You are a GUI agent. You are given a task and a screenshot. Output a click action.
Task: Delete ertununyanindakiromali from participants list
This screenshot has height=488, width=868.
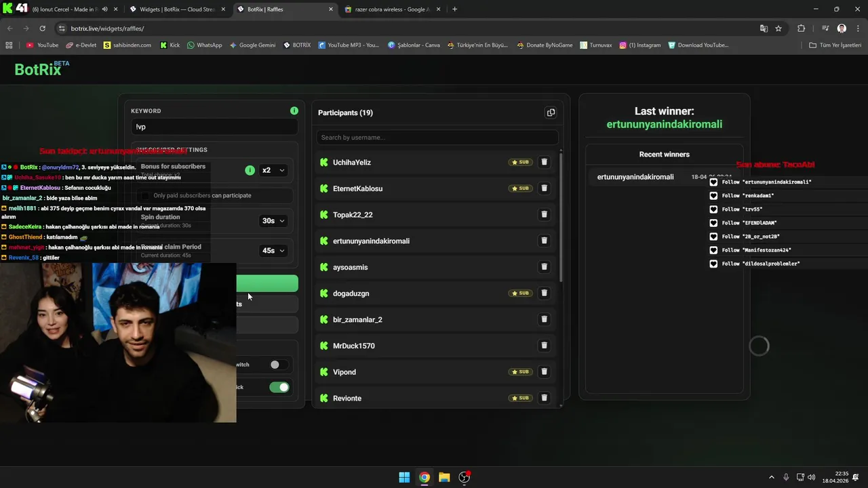click(x=544, y=241)
